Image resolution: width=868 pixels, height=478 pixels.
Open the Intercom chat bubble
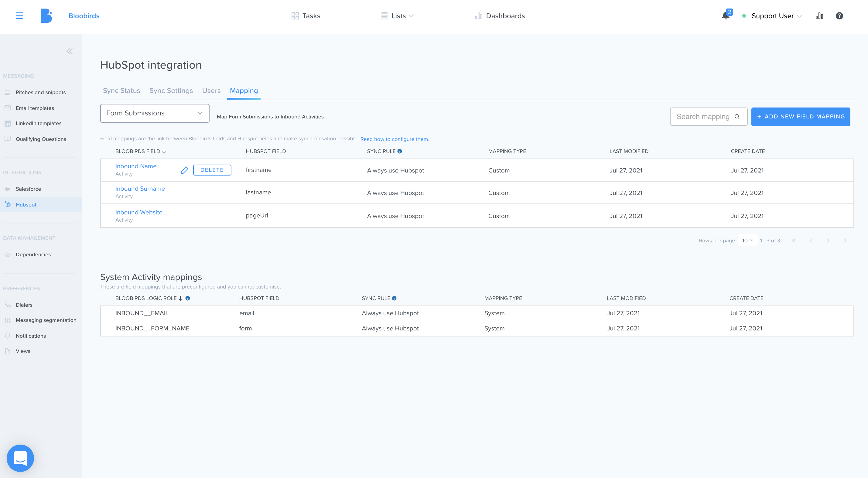(20, 458)
